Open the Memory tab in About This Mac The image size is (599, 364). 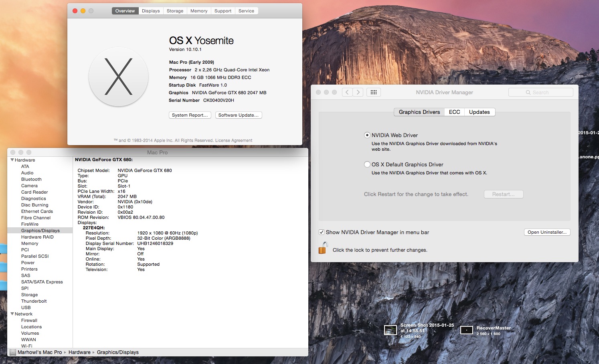tap(199, 11)
